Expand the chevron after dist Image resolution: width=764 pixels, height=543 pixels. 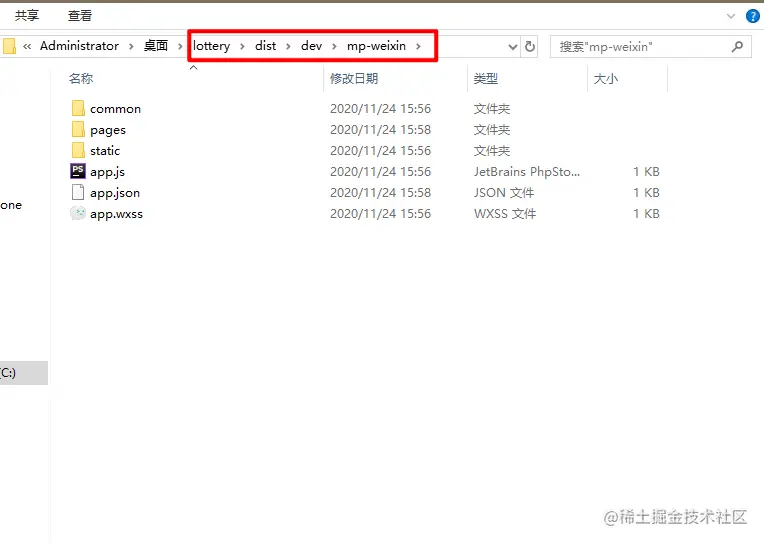288,46
